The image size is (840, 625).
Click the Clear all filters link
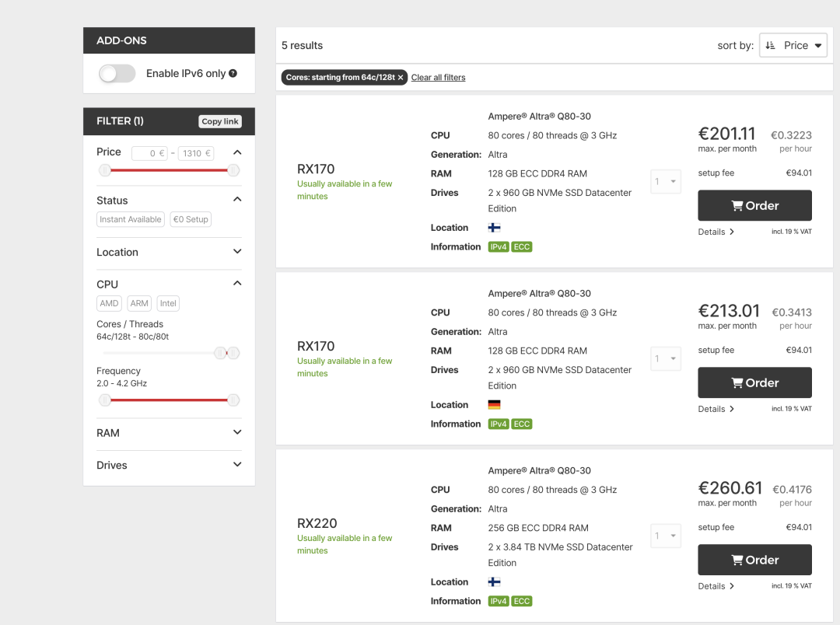click(439, 78)
